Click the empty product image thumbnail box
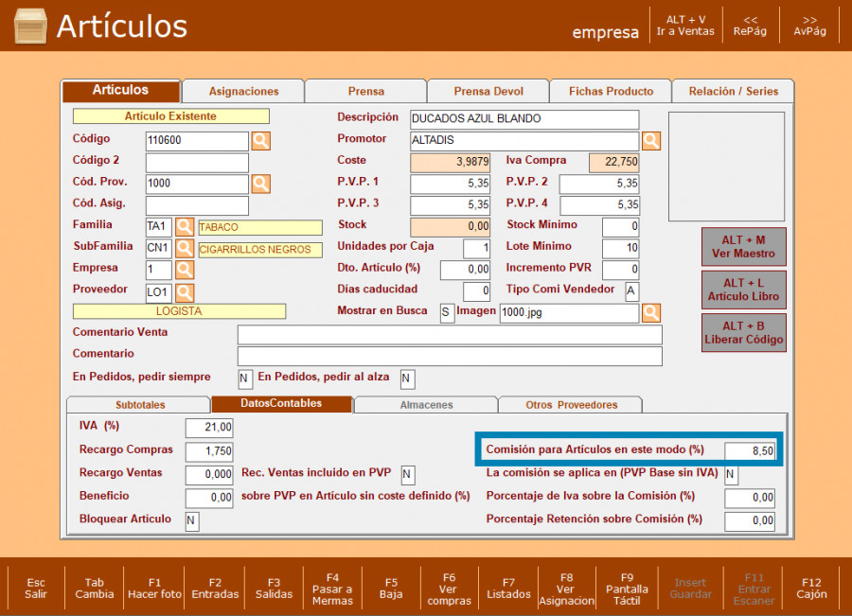Viewport: 852px width, 616px height. [726, 167]
